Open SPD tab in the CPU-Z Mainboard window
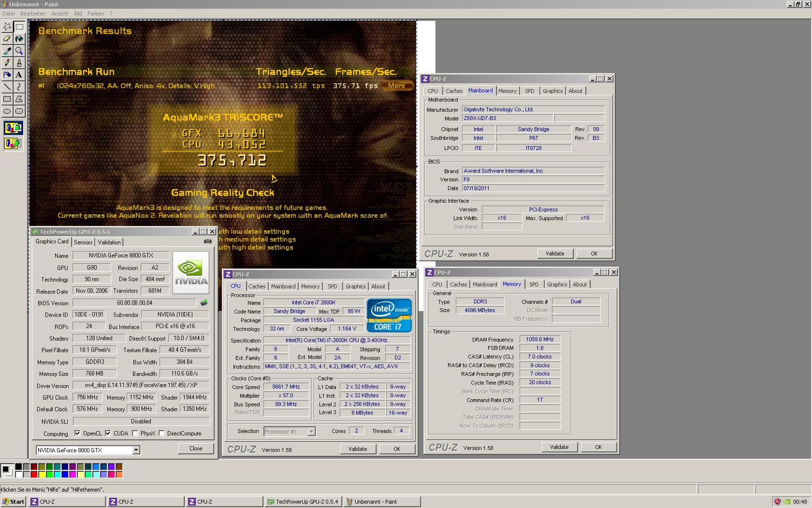 point(530,91)
